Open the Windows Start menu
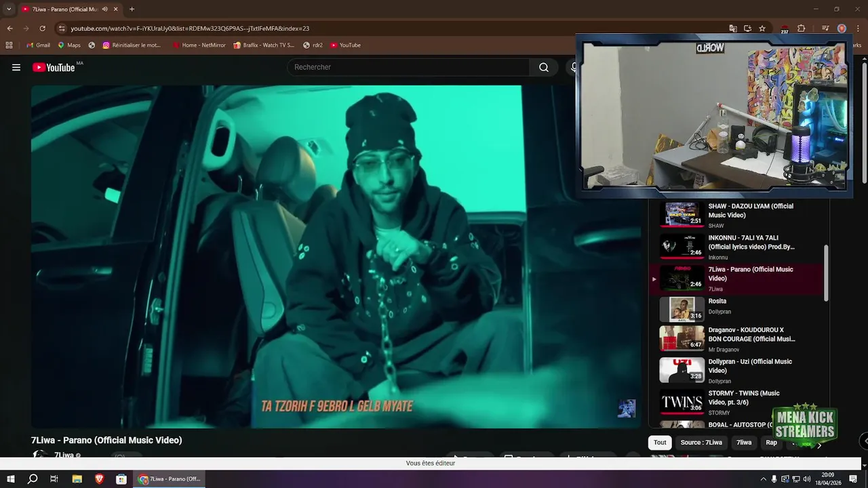The width and height of the screenshot is (868, 488). pyautogui.click(x=11, y=479)
